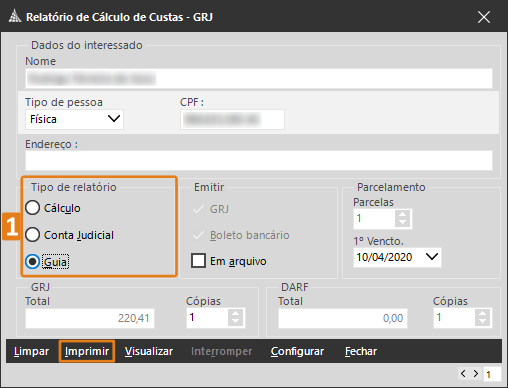Click the DARF Total field showing 0,00
The width and height of the screenshot is (508, 388).
pos(343,318)
